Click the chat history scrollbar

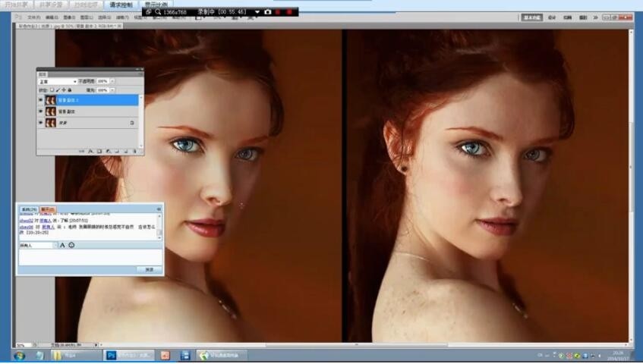[x=159, y=227]
